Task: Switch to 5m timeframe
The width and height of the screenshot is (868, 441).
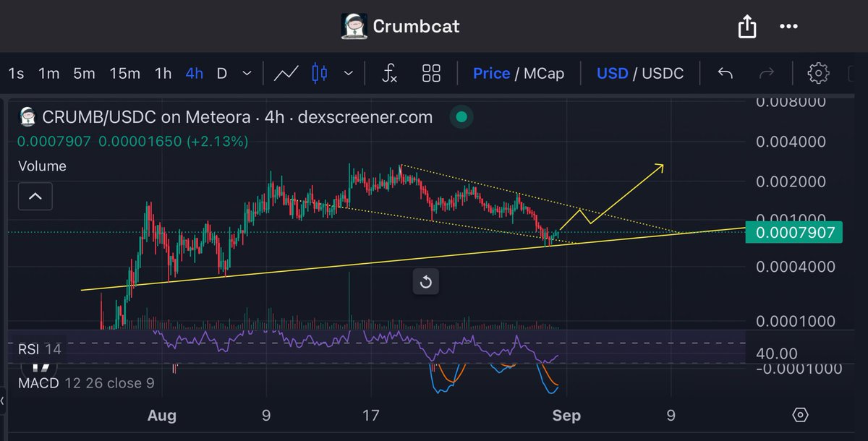Action: [x=84, y=73]
